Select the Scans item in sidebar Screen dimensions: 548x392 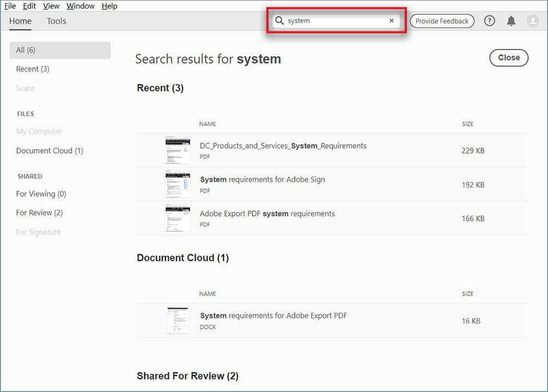26,89
